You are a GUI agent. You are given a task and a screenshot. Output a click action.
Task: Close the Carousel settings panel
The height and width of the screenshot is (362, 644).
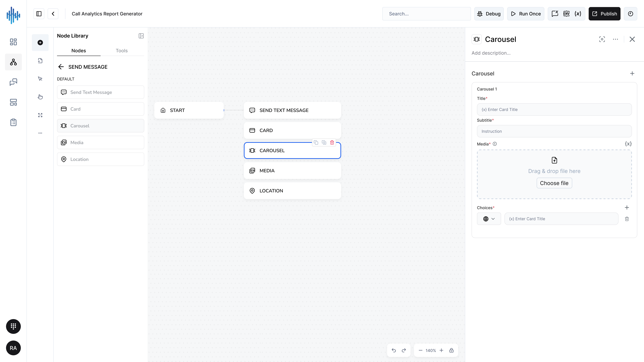pos(632,39)
